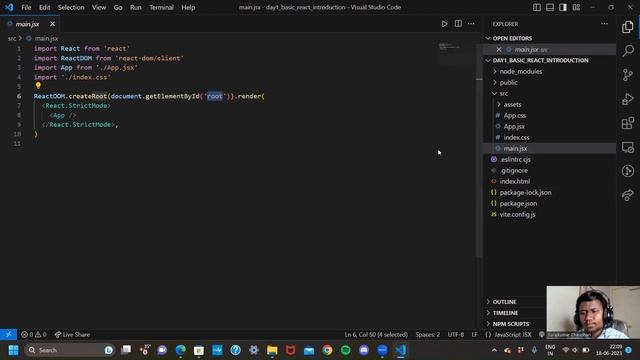This screenshot has width=640, height=360.
Task: Open the Source Control view
Action: pyautogui.click(x=628, y=75)
